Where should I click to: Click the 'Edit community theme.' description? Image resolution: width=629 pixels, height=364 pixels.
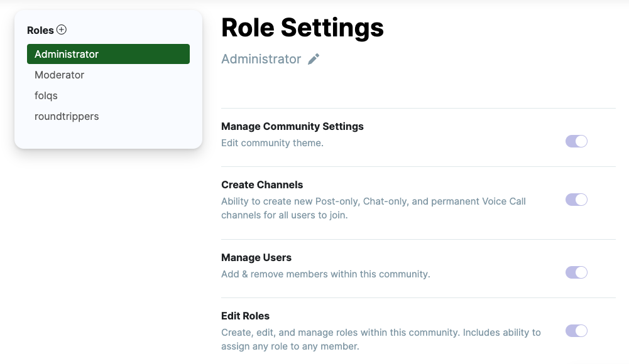point(272,143)
